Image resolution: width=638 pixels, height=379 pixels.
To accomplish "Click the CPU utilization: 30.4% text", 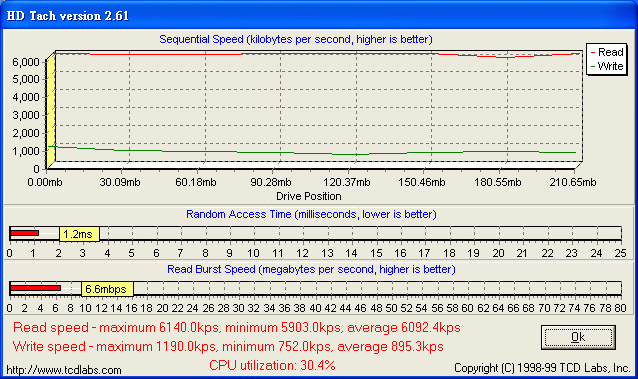I will pyautogui.click(x=272, y=365).
